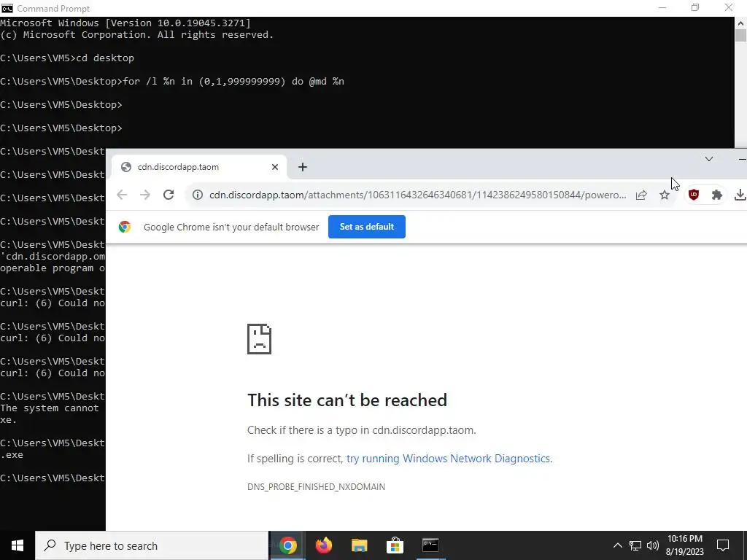This screenshot has width=747, height=560.
Task: Click This site can't be reached heading
Action: [x=347, y=400]
